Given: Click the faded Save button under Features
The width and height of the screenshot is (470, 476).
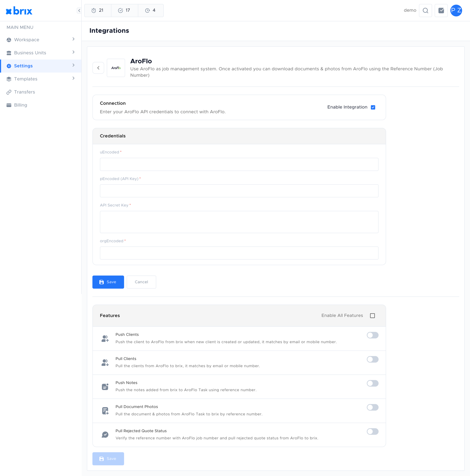Looking at the screenshot, I should pyautogui.click(x=108, y=459).
